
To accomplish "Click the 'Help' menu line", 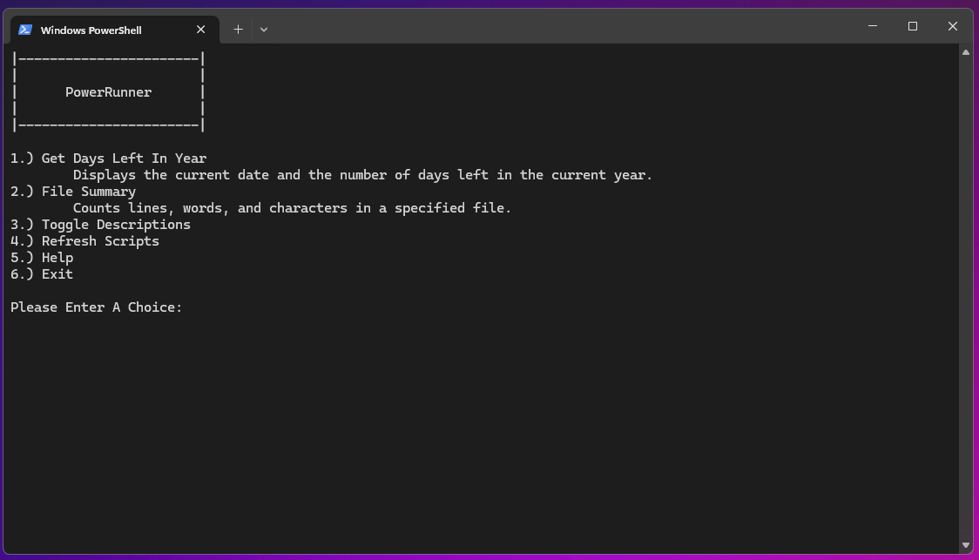I will coord(42,258).
